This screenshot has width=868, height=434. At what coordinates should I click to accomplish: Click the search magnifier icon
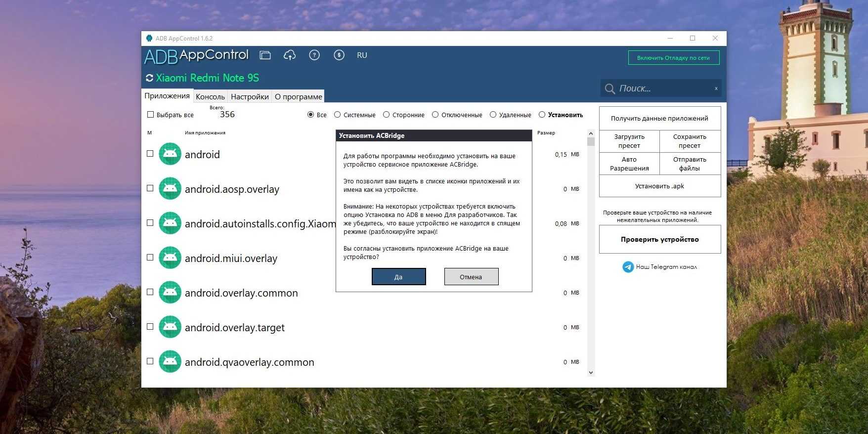[x=610, y=88]
